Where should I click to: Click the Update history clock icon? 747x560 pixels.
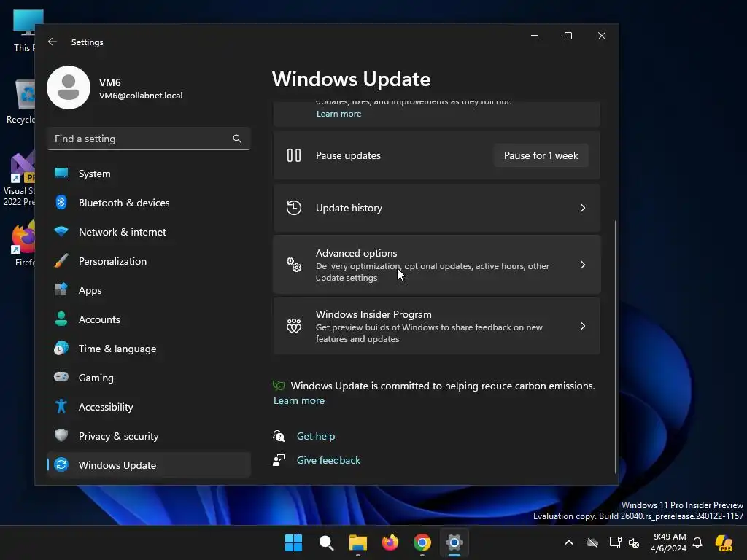294,208
